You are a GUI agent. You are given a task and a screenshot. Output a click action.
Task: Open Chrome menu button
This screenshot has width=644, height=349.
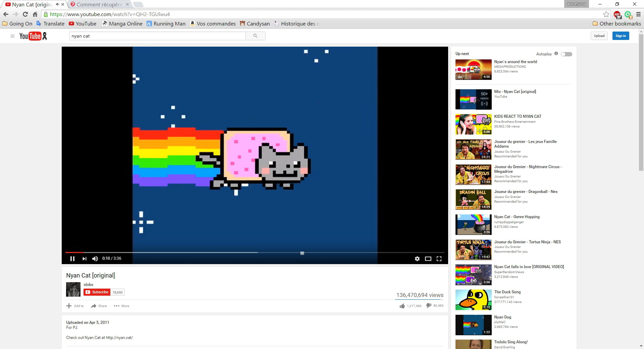point(638,14)
